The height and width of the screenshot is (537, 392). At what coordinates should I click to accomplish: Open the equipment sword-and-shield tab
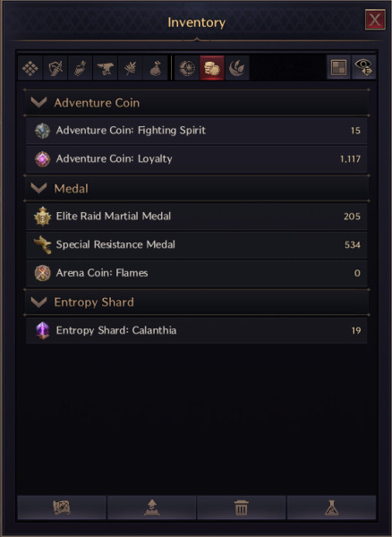(x=55, y=68)
